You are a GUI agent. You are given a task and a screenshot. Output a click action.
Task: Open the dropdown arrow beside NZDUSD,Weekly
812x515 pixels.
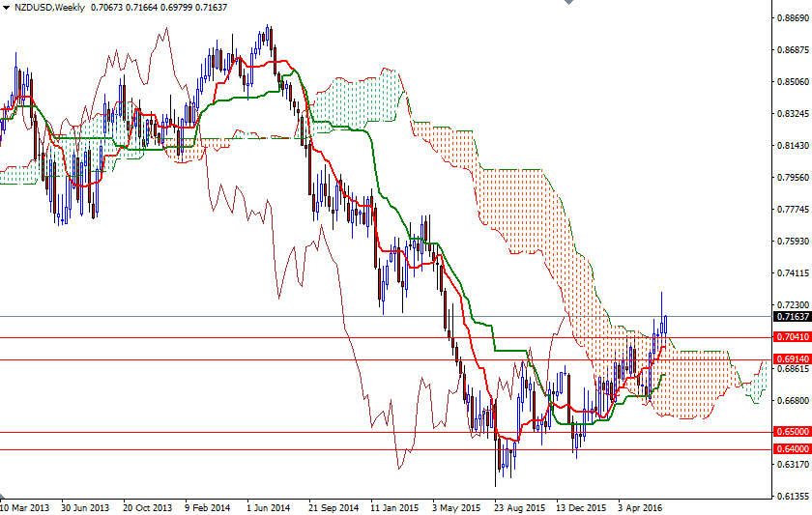pyautogui.click(x=7, y=8)
